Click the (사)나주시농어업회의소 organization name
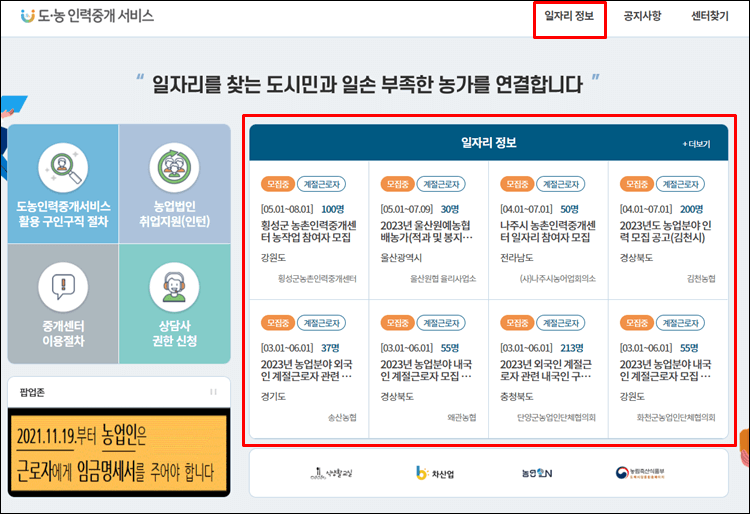The height and width of the screenshot is (514, 750). [x=558, y=279]
